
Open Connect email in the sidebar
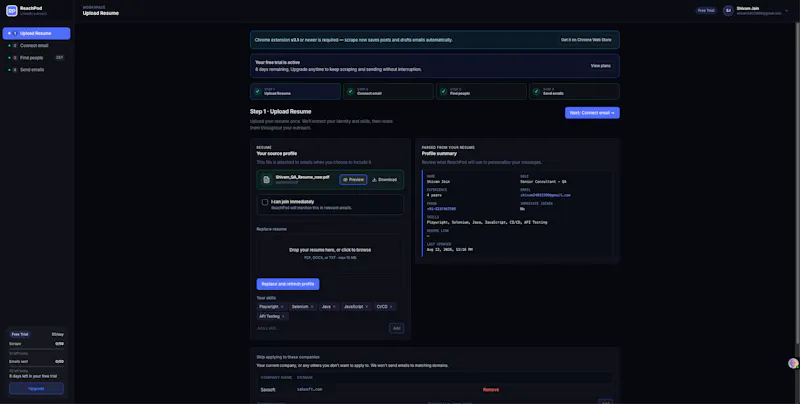coord(36,45)
